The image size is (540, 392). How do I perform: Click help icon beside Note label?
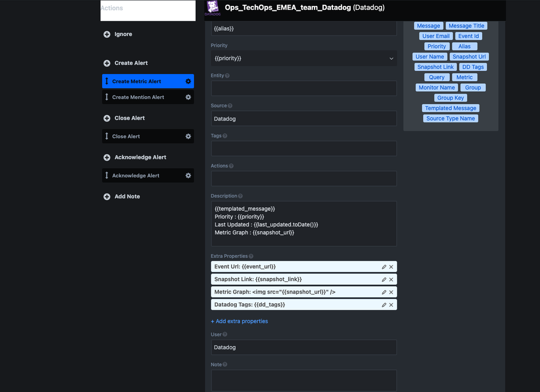click(x=225, y=364)
